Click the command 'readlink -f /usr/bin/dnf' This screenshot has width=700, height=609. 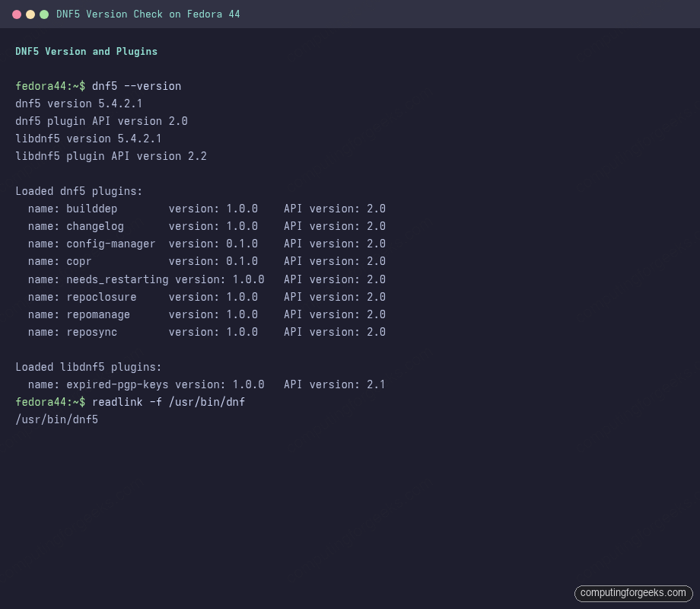coord(169,402)
